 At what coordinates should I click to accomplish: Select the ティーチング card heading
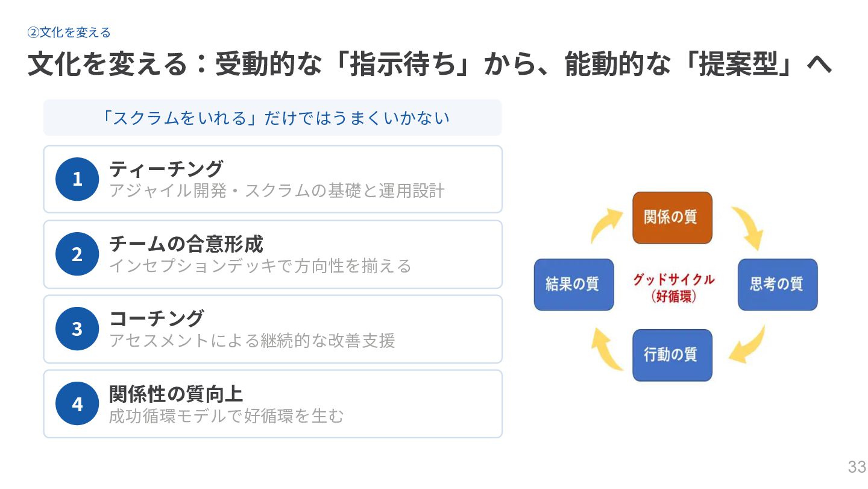(x=166, y=169)
